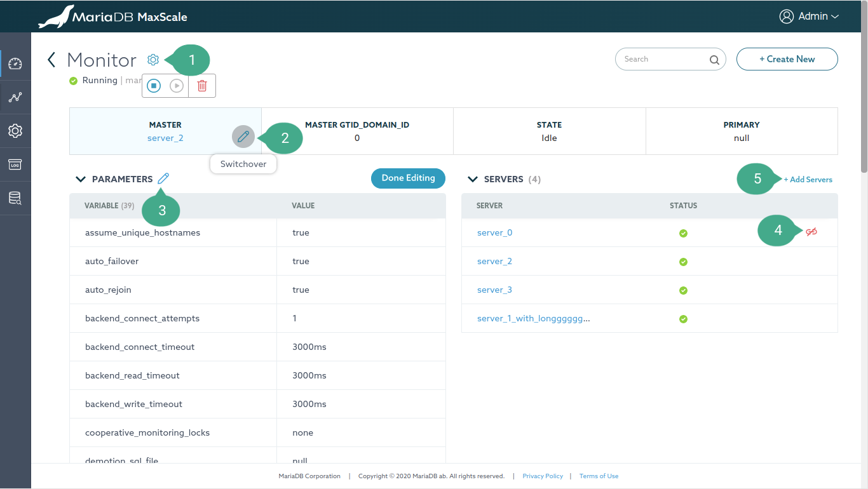Viewport: 868px width, 489px height.
Task: Click the backend_write_timeout parameter name
Action: (x=133, y=404)
